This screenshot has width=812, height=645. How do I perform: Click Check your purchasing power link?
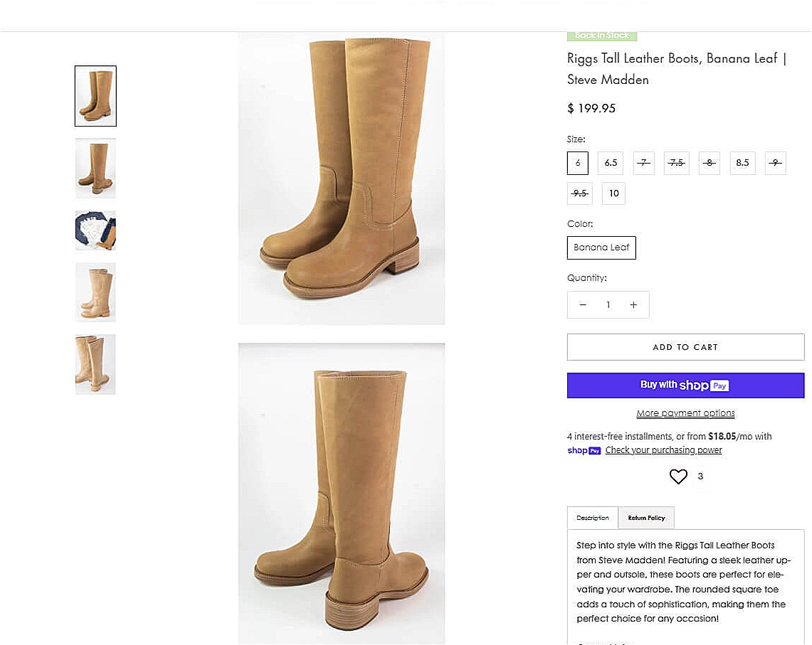[x=663, y=450]
